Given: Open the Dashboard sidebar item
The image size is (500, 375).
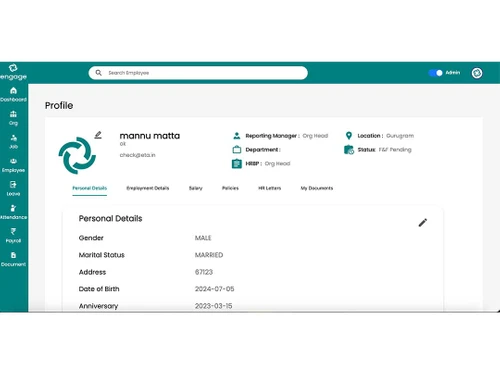Looking at the screenshot, I should (x=13, y=94).
